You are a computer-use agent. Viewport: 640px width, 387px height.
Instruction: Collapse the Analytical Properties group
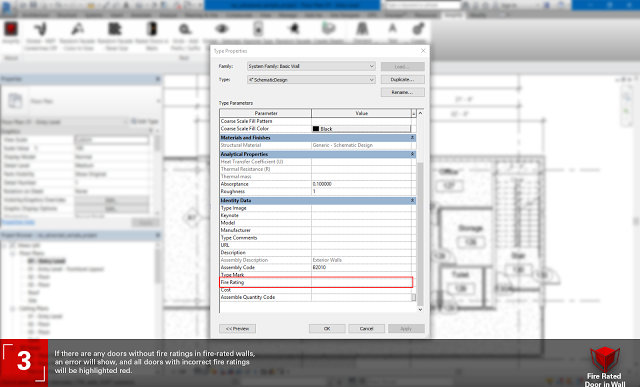pos(413,154)
